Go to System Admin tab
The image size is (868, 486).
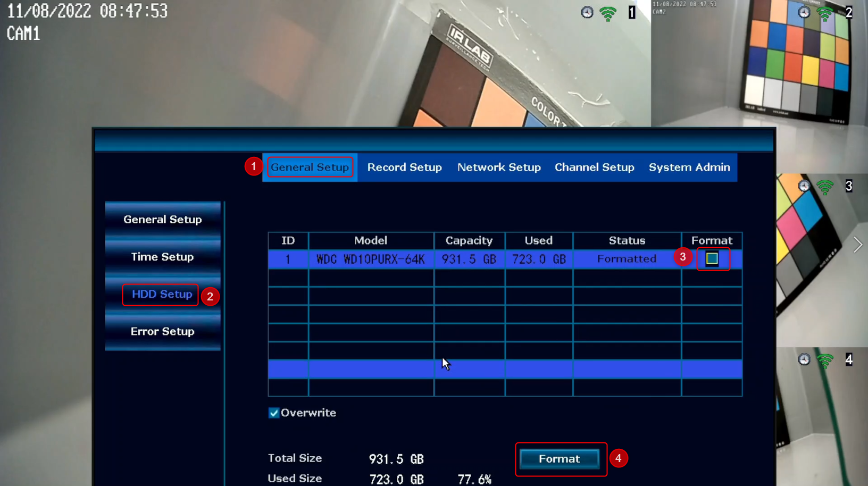[x=689, y=167]
